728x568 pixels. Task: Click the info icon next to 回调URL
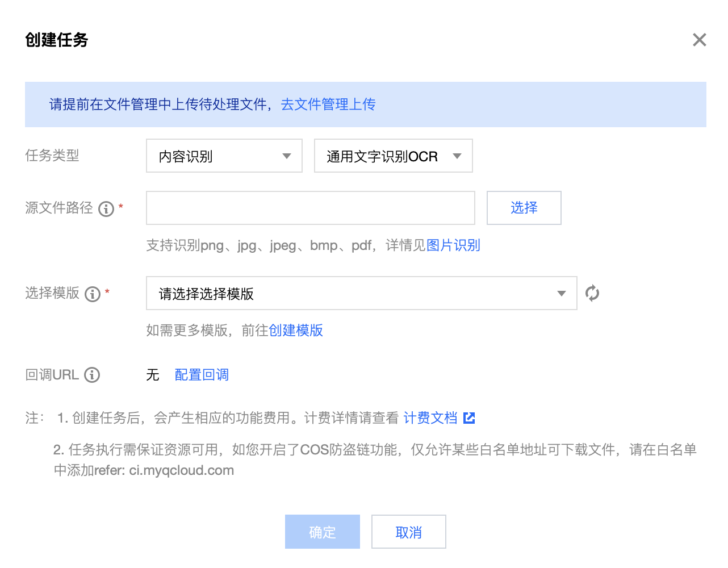92,375
